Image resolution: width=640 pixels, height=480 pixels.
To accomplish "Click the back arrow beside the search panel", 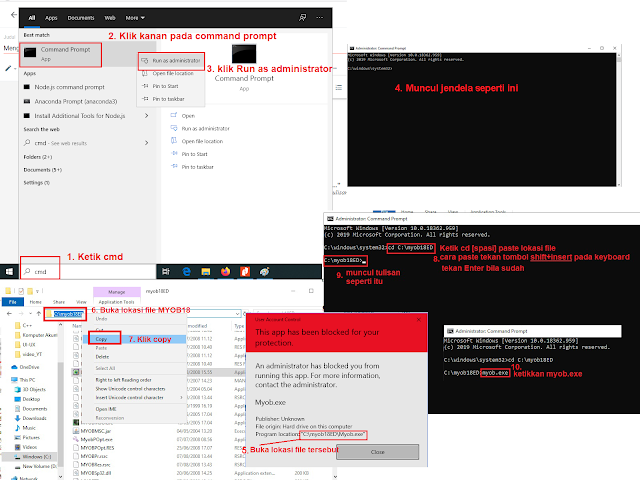I will (x=14, y=15).
